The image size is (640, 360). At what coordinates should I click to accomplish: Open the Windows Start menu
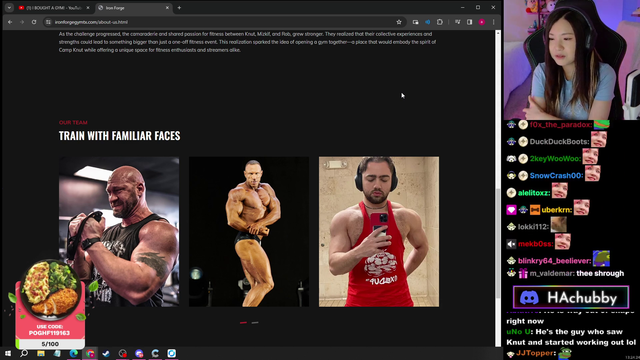click(8, 353)
